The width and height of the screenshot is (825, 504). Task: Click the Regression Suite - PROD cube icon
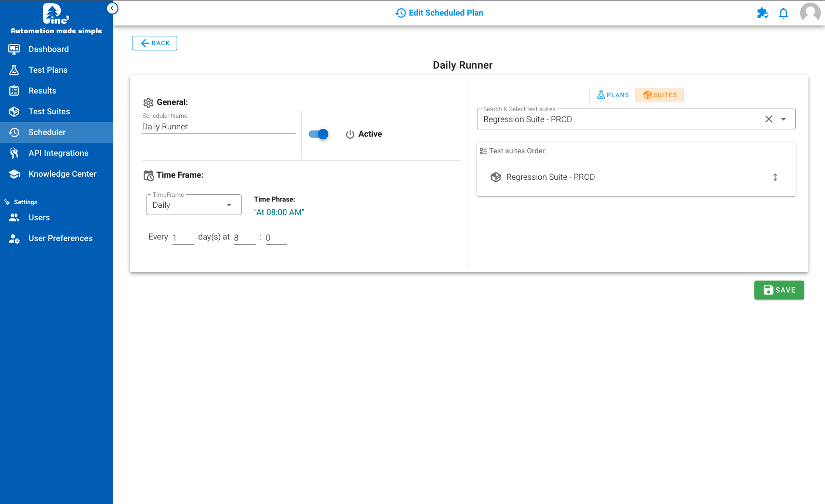coord(496,177)
